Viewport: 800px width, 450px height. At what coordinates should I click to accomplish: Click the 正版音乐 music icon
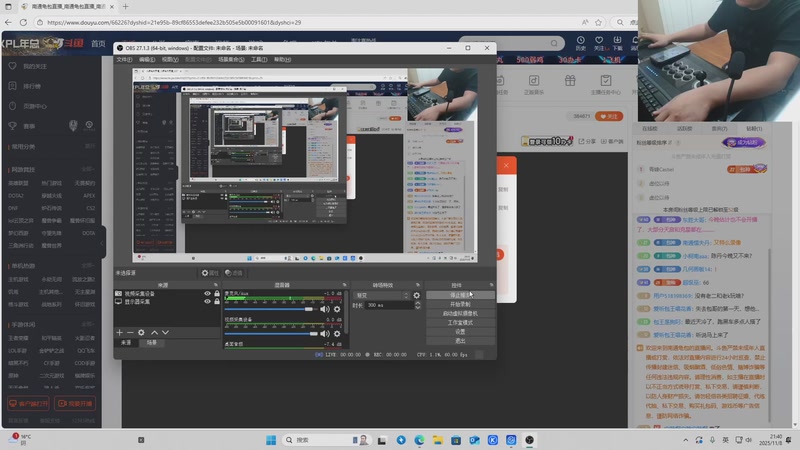pos(534,81)
